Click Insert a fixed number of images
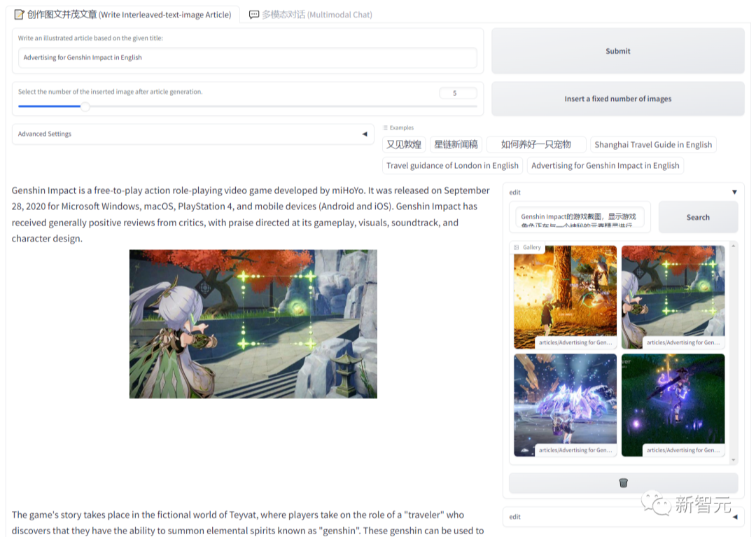Viewport: 756px width, 537px height. pos(617,99)
